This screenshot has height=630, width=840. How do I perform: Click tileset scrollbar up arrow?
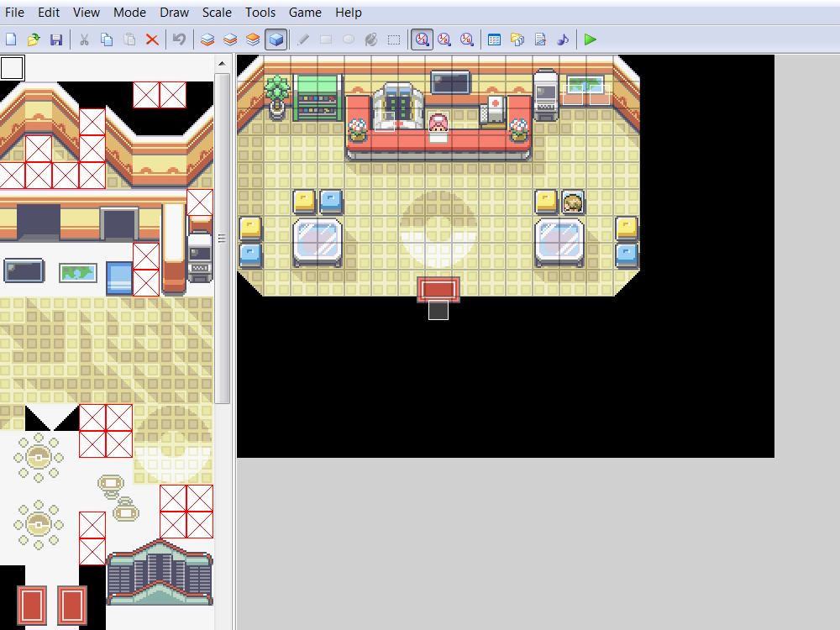tap(222, 64)
